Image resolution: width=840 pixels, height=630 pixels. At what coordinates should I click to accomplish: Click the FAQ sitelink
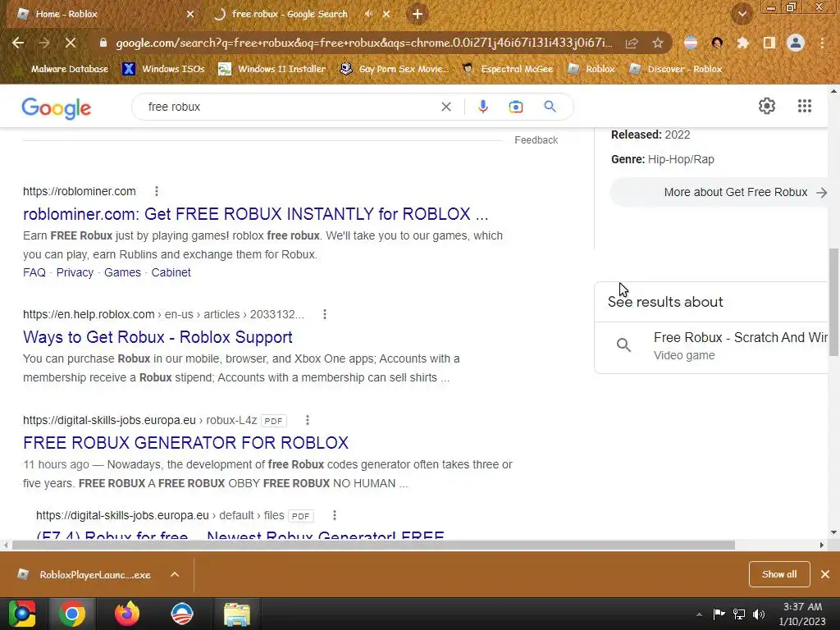coord(34,272)
